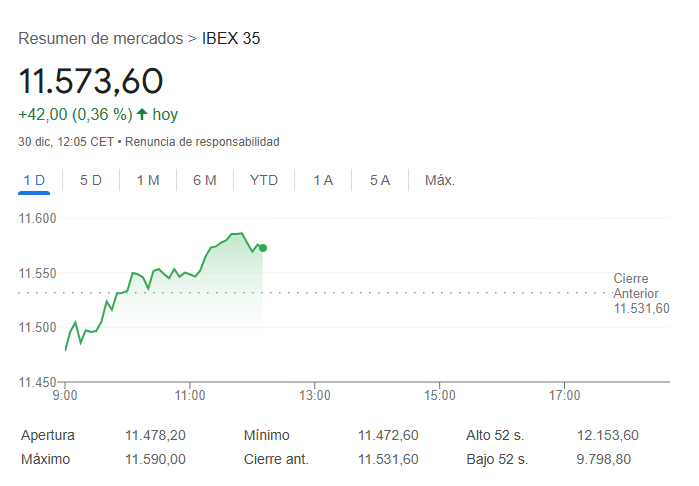Show the 6 M chart range
This screenshot has height=486, width=699.
click(x=205, y=180)
